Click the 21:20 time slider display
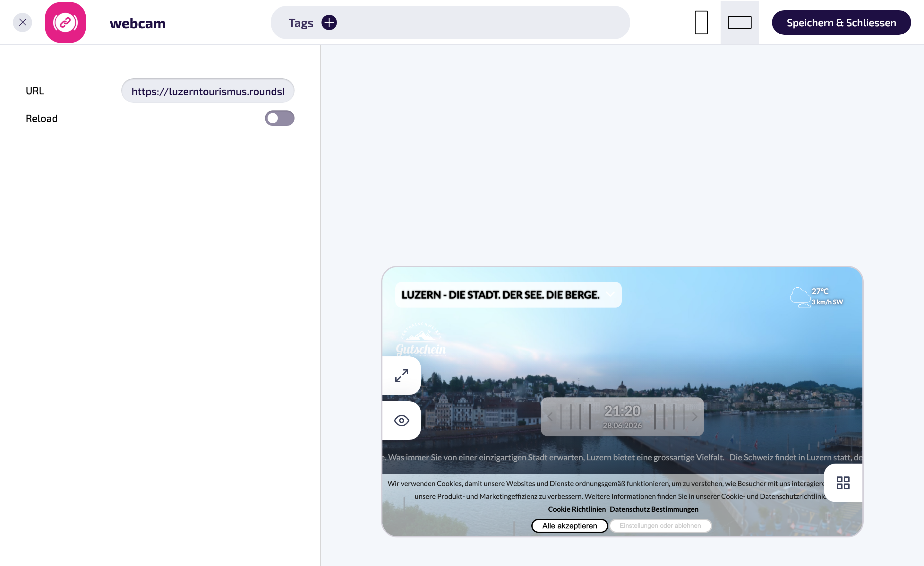This screenshot has width=924, height=566. [622, 411]
